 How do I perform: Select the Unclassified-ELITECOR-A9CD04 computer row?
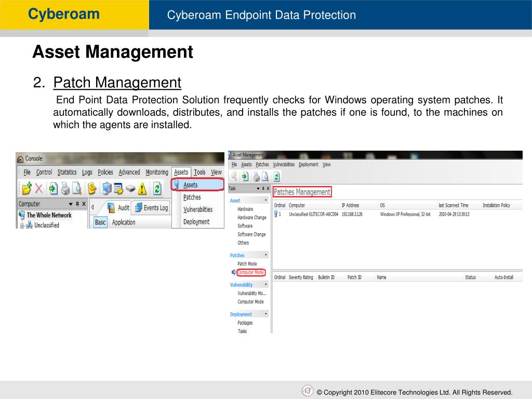[397, 214]
